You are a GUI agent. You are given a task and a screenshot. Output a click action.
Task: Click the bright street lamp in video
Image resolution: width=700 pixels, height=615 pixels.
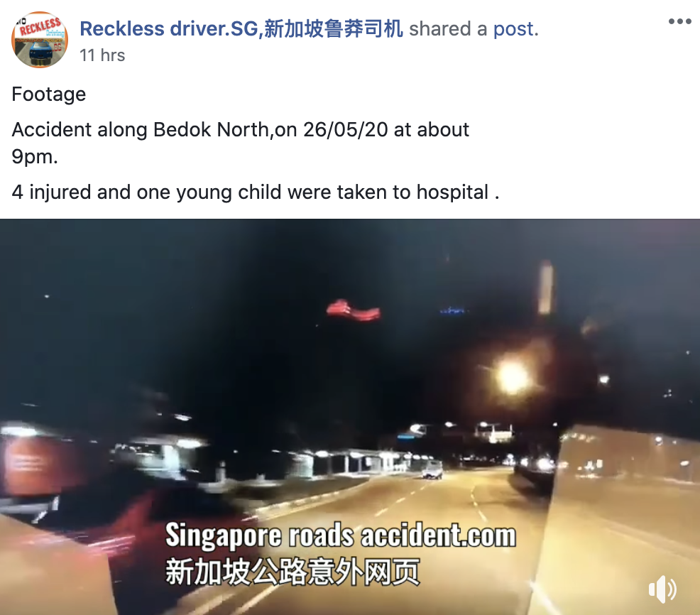[x=513, y=376]
